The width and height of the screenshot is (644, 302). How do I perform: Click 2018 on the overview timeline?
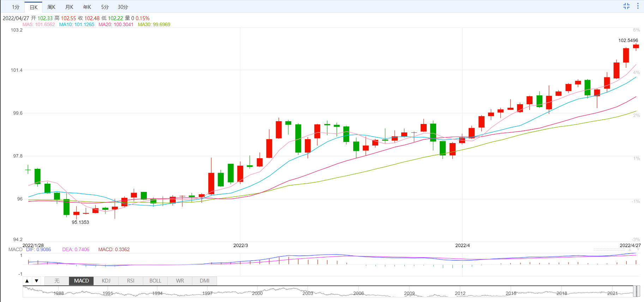[562, 293]
